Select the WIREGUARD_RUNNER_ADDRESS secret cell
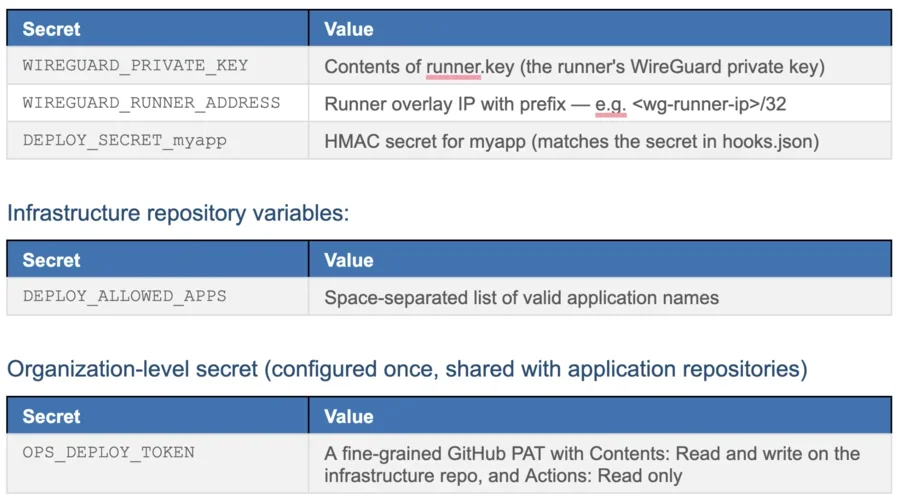This screenshot has height=501, width=900. tap(151, 103)
